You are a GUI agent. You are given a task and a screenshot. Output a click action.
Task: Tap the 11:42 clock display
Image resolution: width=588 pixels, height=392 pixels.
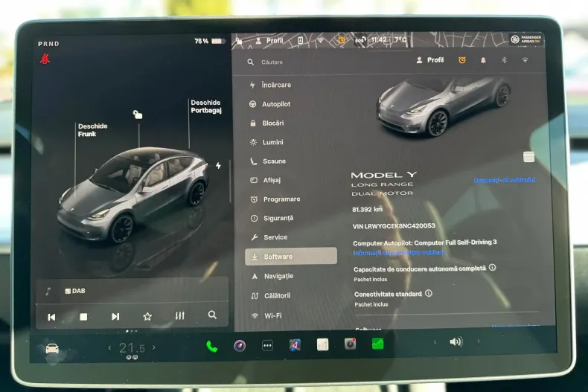(x=379, y=39)
